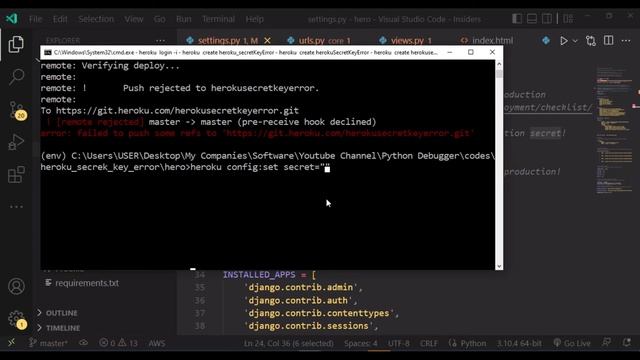The height and width of the screenshot is (360, 640).
Task: Open the Manage gear icon
Action: 17,320
